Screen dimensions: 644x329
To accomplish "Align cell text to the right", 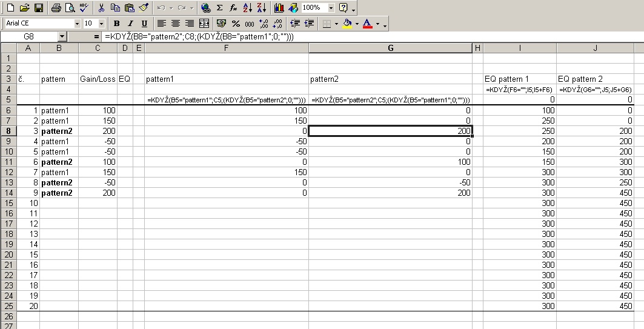I will click(x=190, y=24).
